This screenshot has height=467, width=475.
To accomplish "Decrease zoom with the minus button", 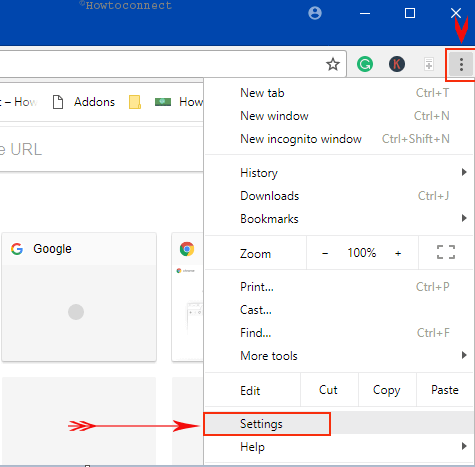I will click(x=325, y=254).
